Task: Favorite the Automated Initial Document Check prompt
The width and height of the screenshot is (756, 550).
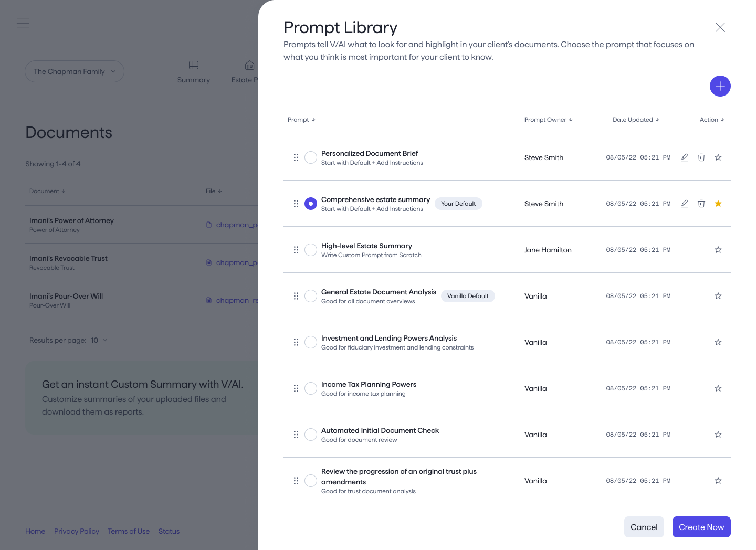Action: coord(718,435)
